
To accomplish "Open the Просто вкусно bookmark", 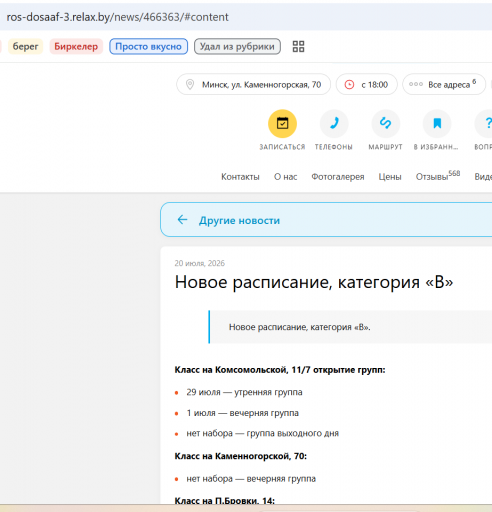I will click(x=148, y=46).
